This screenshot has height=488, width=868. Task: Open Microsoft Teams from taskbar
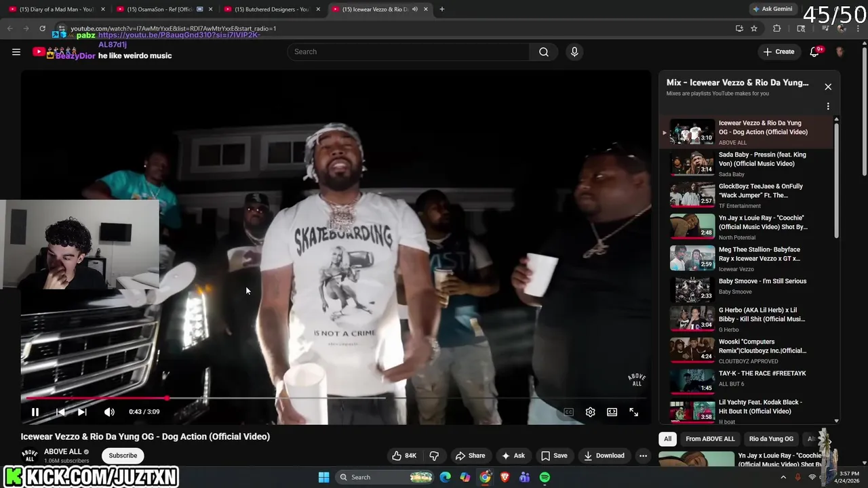[524, 477]
